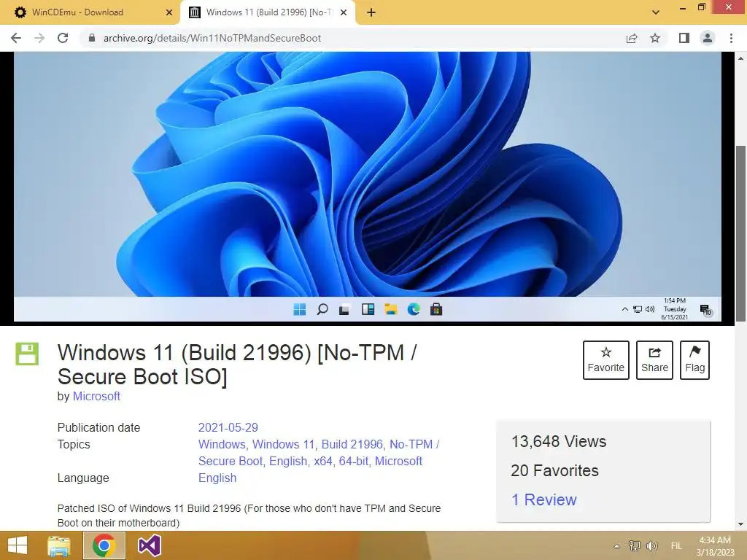Bookmark this tab with star icon
Viewport: 747px width, 560px height.
(656, 38)
